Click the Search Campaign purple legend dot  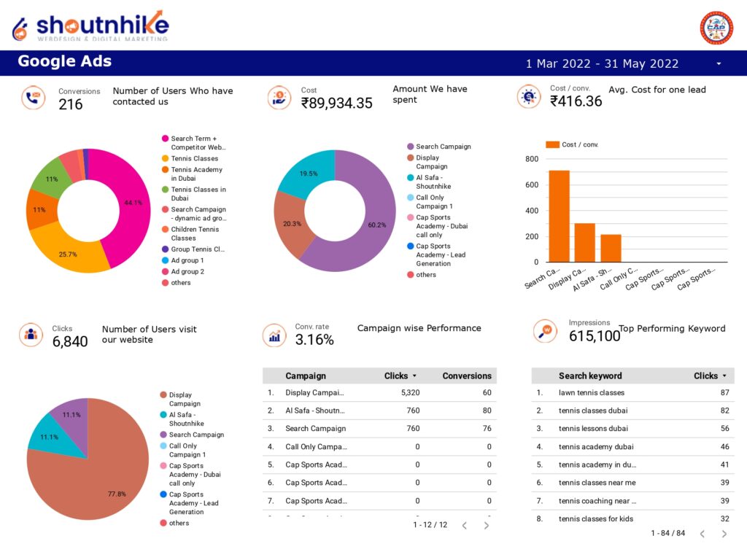click(410, 147)
